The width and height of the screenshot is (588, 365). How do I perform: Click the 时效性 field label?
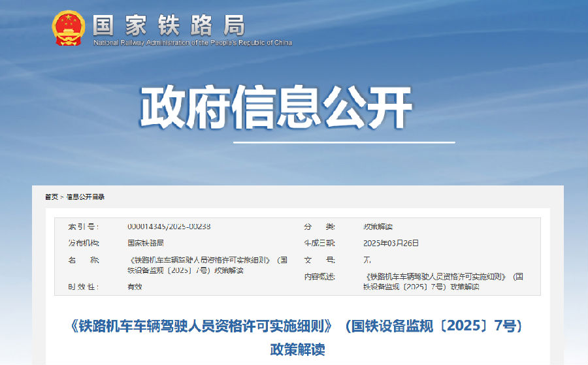(x=83, y=287)
